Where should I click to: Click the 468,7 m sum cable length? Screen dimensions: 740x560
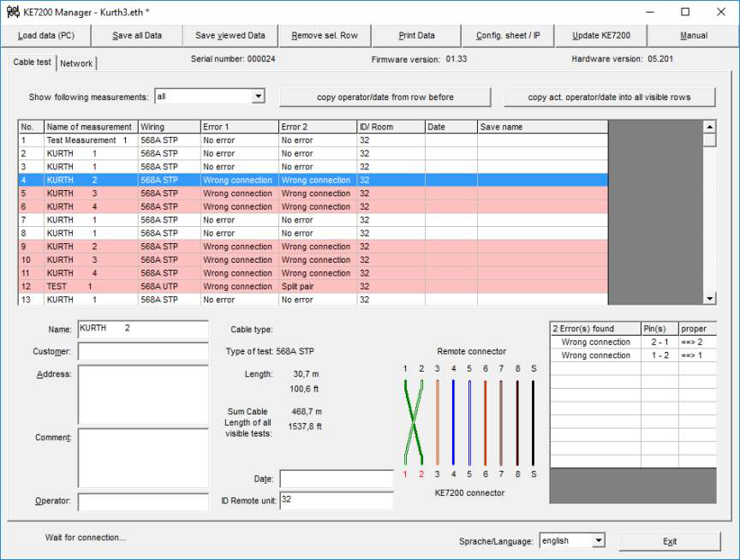coord(307,411)
